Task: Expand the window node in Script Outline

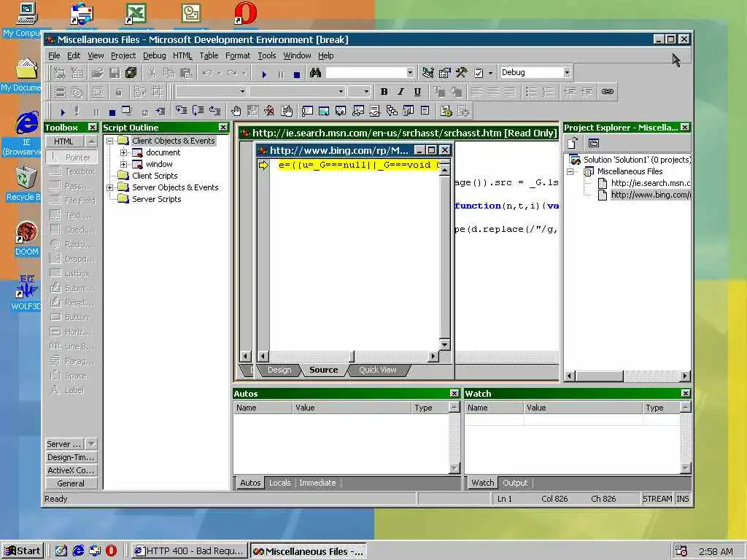Action: [123, 164]
